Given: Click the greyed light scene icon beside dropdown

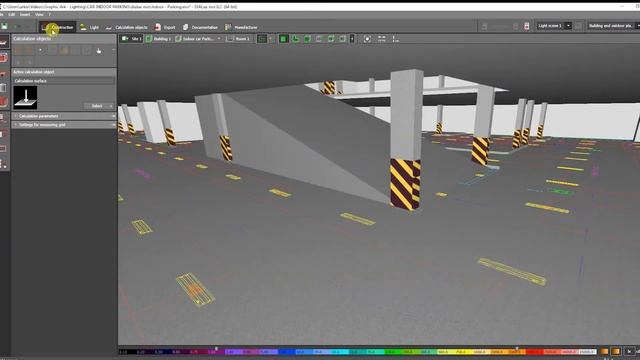Looking at the screenshot, I should pos(578,26).
